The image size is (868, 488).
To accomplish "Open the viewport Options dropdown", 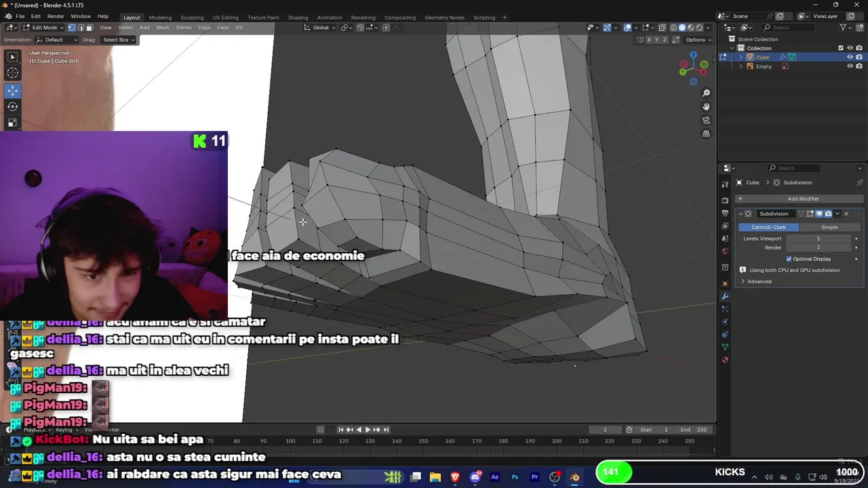I will [698, 40].
